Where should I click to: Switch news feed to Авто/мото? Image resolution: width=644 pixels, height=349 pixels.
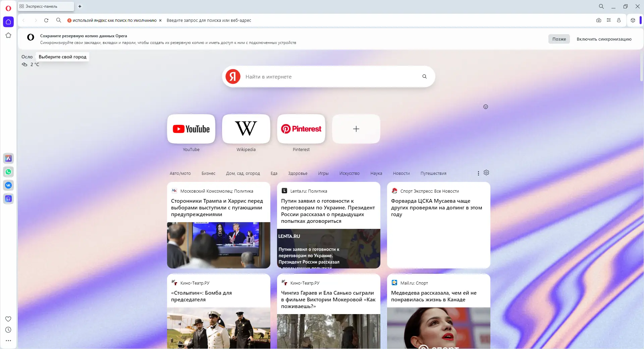pos(180,173)
